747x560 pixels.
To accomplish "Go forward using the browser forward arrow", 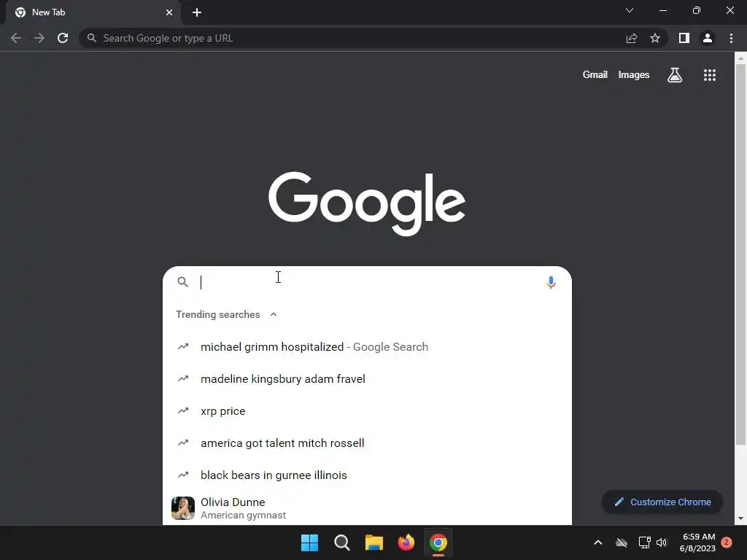I will 39,38.
